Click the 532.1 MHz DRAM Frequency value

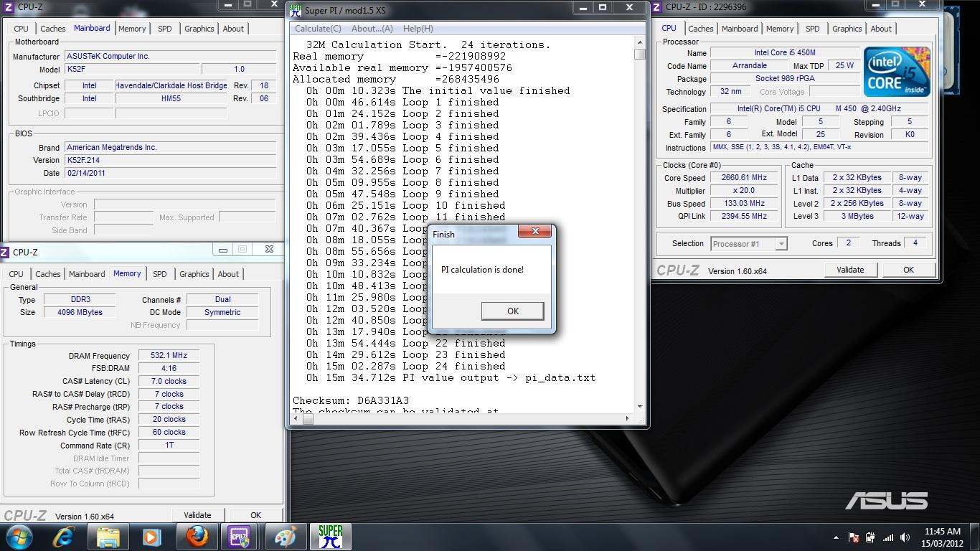(169, 356)
